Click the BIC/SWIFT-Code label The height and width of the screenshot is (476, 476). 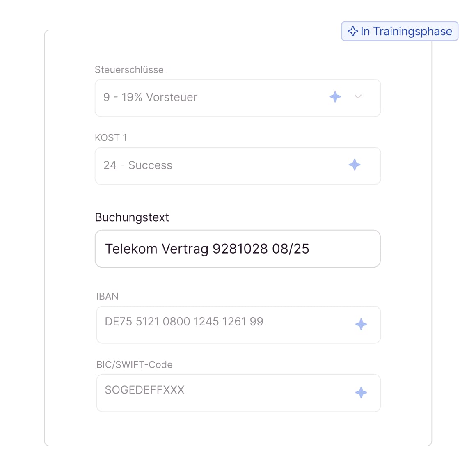click(x=134, y=364)
